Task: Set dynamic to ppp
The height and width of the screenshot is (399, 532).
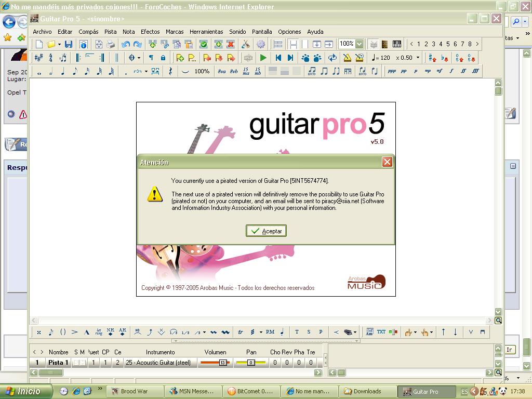Action: (392, 71)
